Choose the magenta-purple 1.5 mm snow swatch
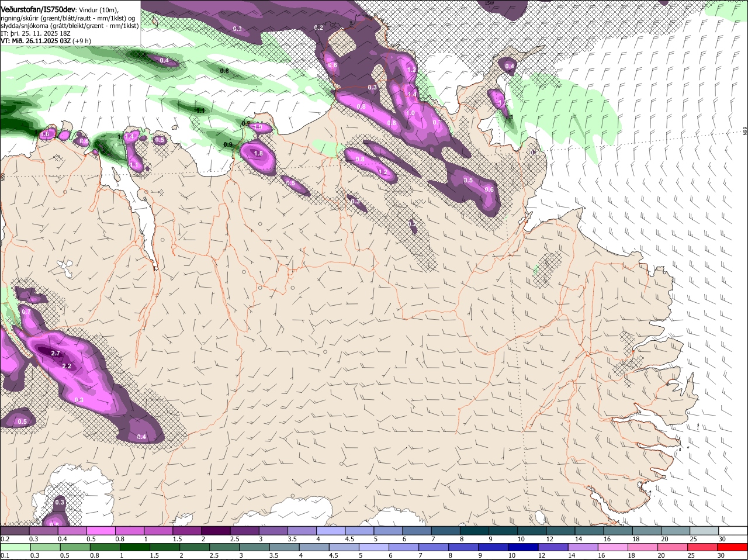 188,531
